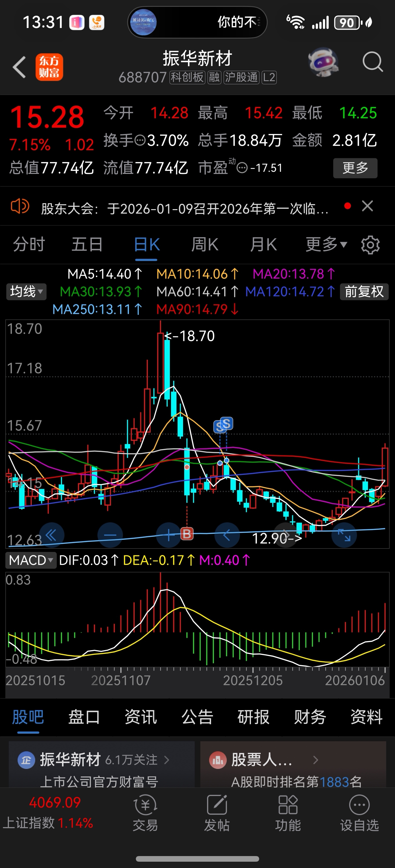Tap the 融 margin badge
Image resolution: width=395 pixels, height=868 pixels.
point(214,77)
